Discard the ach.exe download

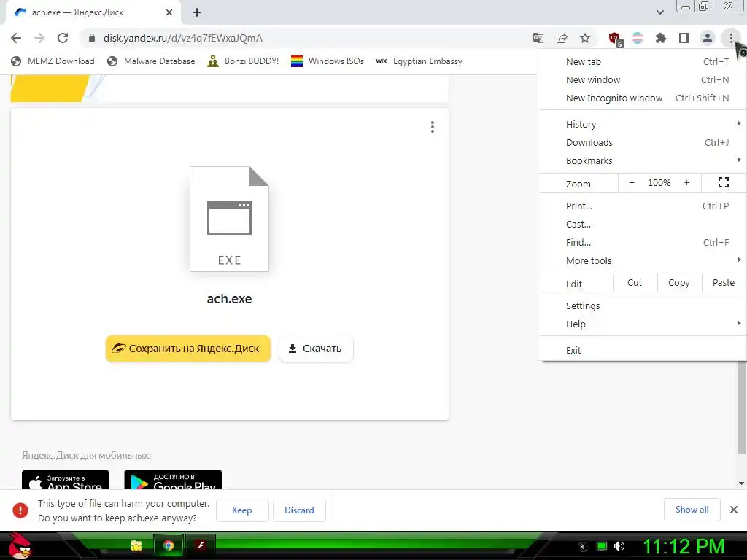click(x=299, y=510)
